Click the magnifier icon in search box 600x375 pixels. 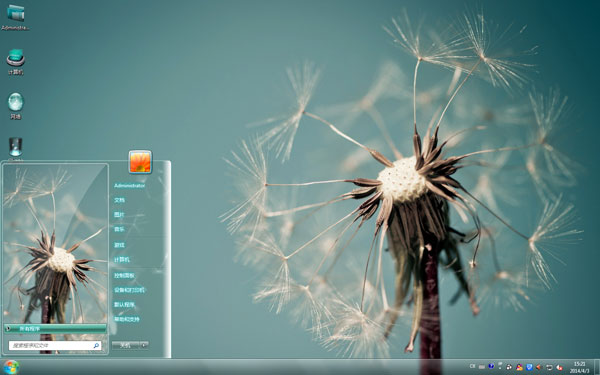pos(96,346)
